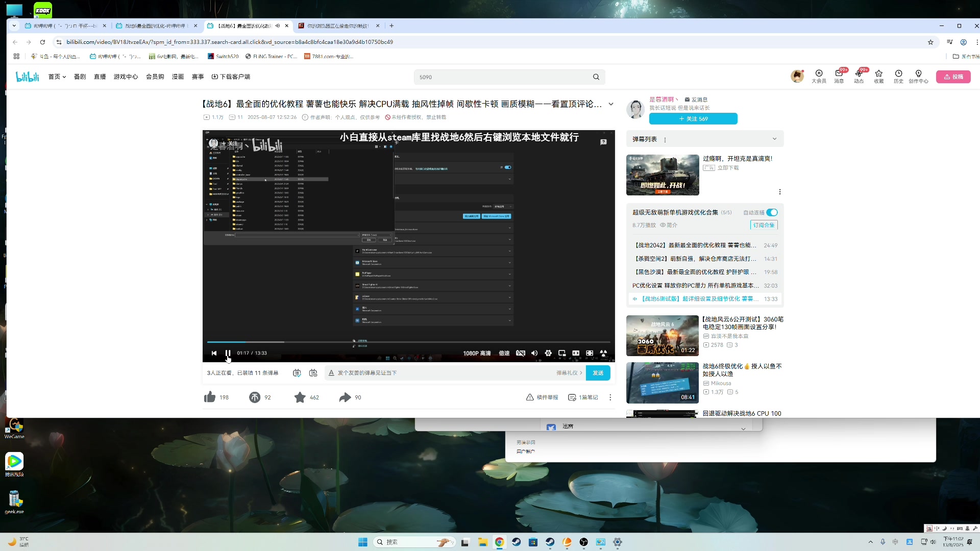980x551 pixels.
Task: Open 动态 feed icon
Action: tap(859, 77)
